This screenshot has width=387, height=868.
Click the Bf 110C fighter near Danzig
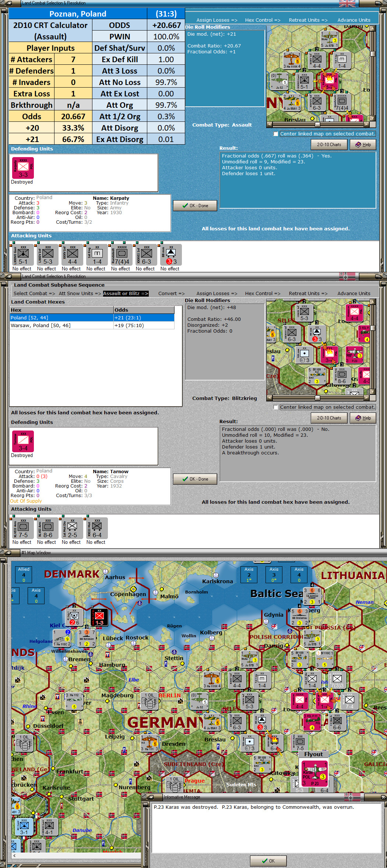click(x=325, y=659)
